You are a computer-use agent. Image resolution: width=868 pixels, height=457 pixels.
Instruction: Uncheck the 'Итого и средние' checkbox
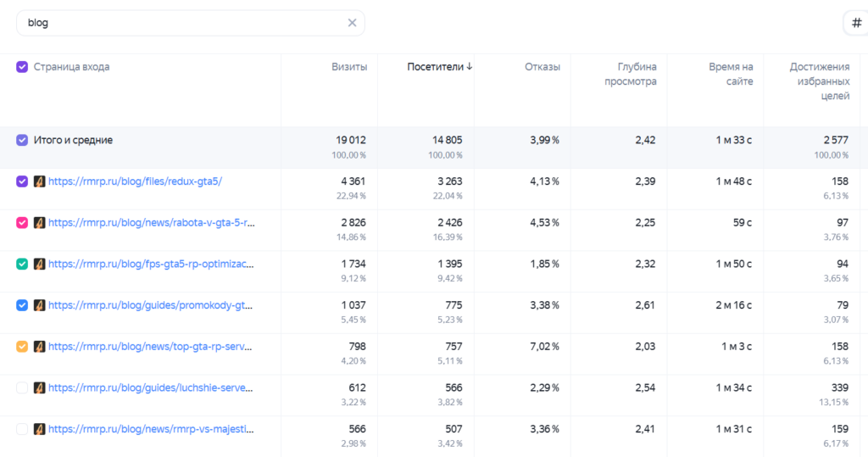pos(22,140)
